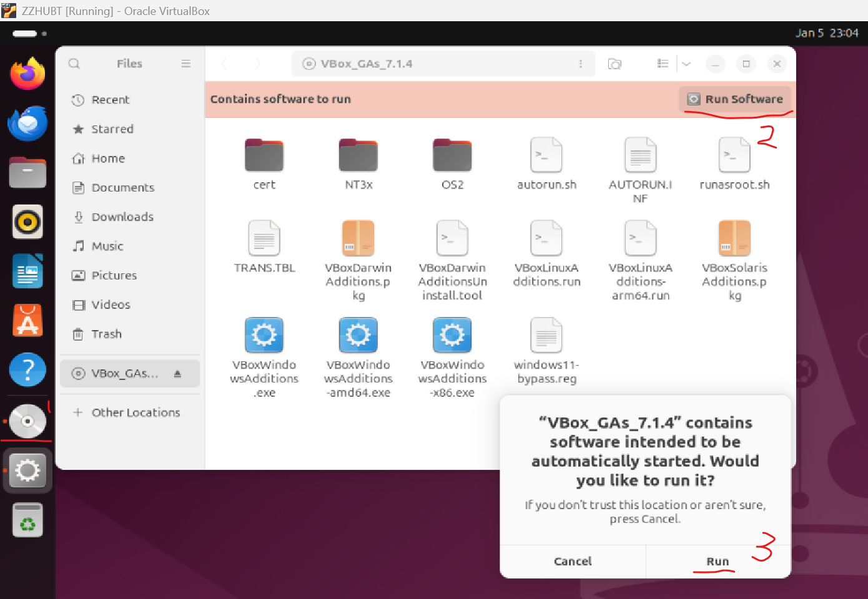Open Documents in the sidebar
Image resolution: width=868 pixels, height=599 pixels.
tap(130, 188)
